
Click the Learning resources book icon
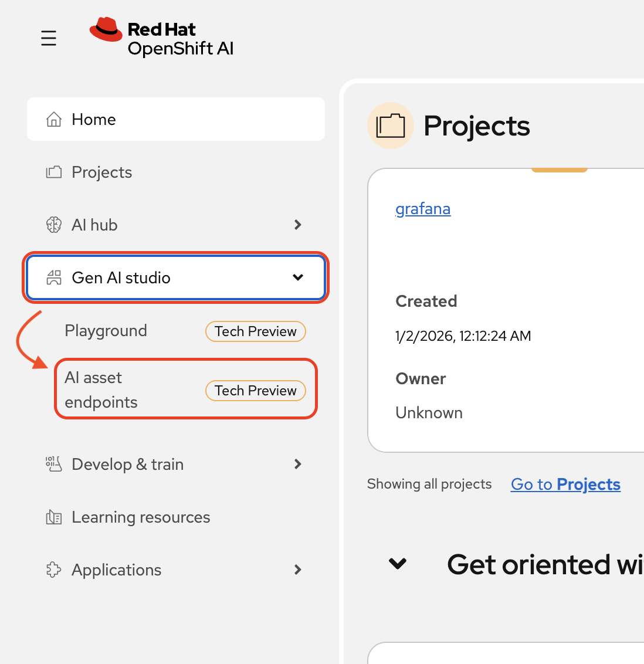[54, 517]
